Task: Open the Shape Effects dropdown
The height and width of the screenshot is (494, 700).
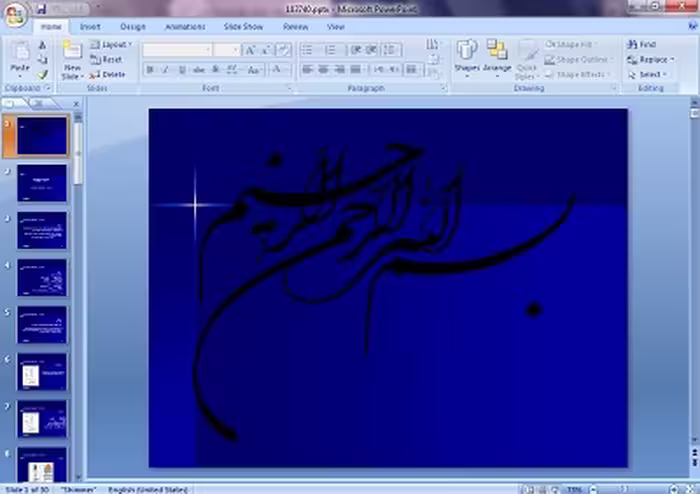Action: [578, 75]
